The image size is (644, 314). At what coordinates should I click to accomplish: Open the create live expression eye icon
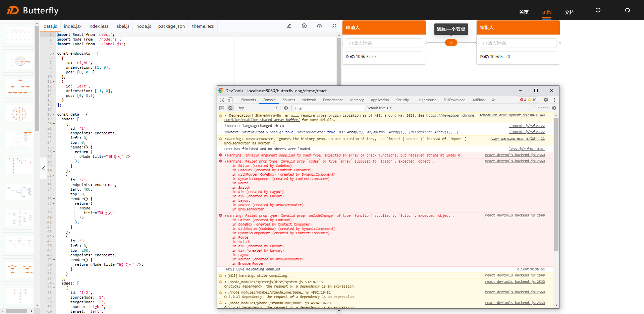(286, 108)
